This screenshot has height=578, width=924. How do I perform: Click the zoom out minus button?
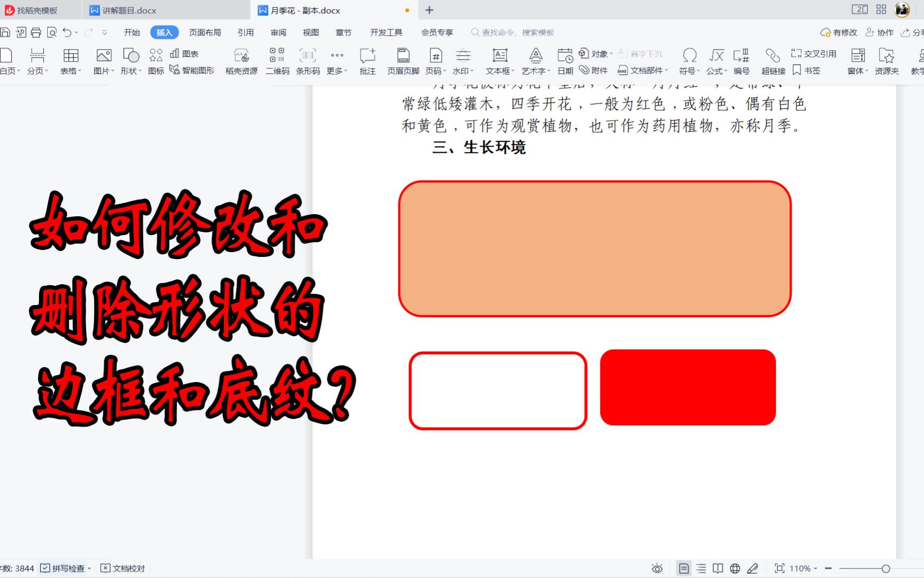coord(828,568)
